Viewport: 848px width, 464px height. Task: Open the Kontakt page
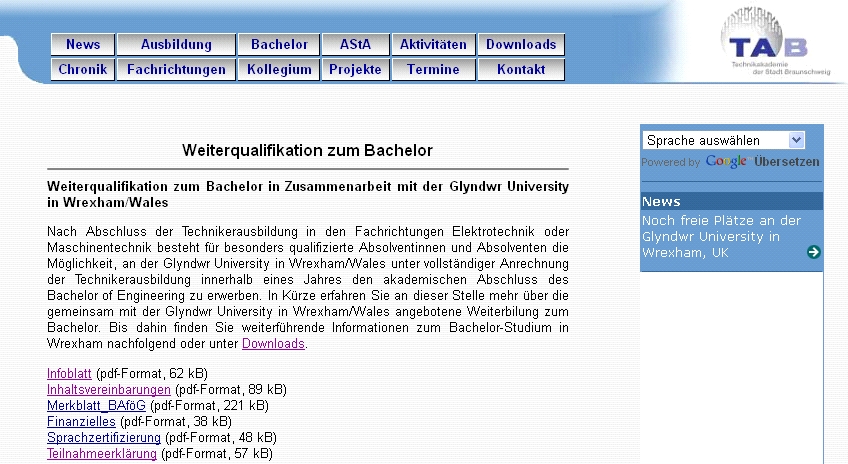point(521,70)
